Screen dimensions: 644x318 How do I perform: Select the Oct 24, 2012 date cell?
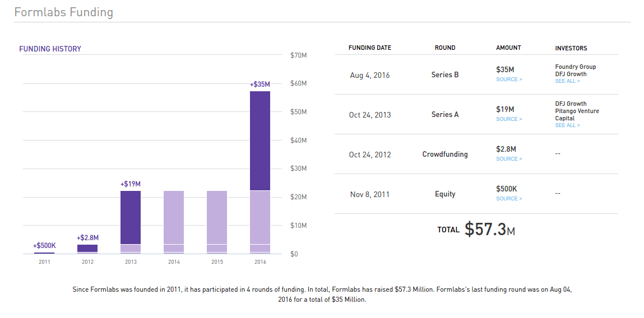click(x=370, y=155)
